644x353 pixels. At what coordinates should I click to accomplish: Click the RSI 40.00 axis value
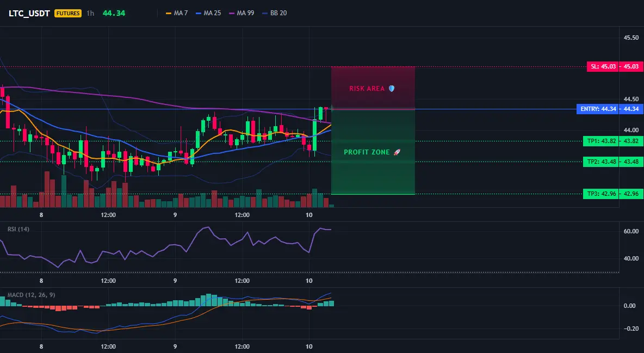[x=631, y=258]
